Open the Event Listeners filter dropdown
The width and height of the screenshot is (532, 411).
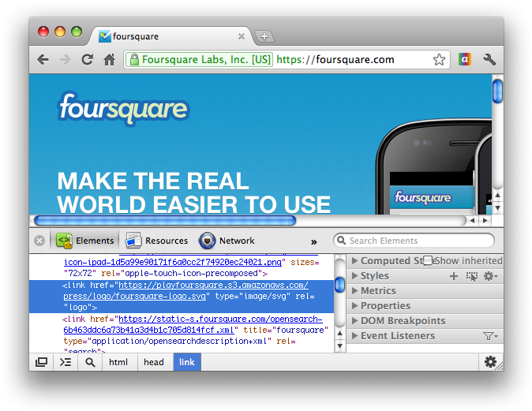tap(491, 336)
